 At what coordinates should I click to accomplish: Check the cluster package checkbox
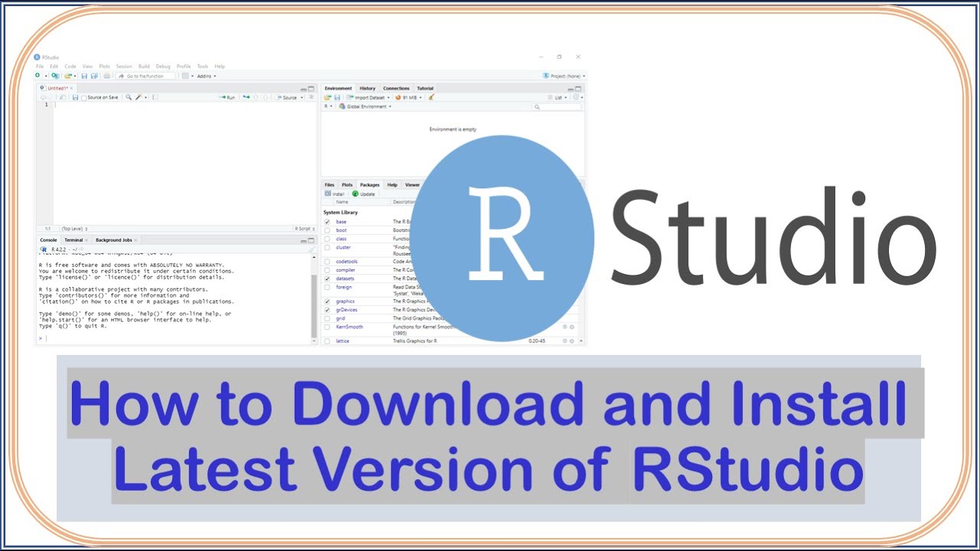tap(327, 247)
